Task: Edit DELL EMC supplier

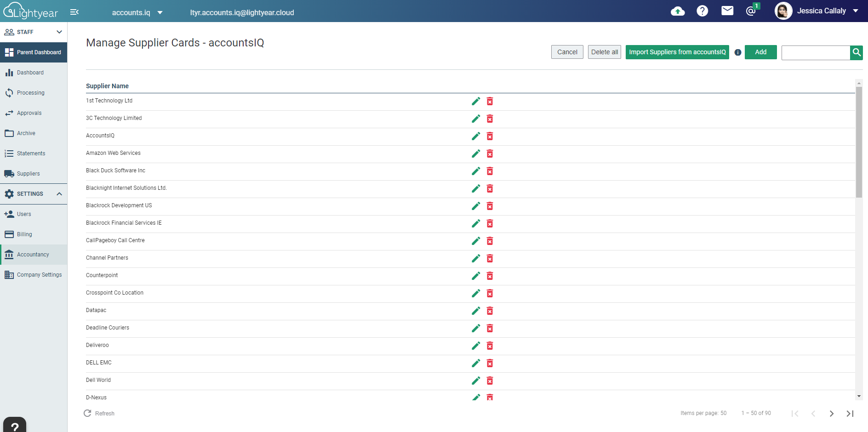Action: (476, 363)
